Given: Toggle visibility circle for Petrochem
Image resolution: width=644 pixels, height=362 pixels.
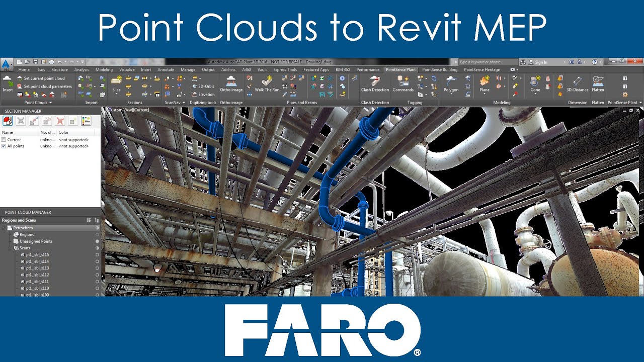Looking at the screenshot, I should 97,228.
